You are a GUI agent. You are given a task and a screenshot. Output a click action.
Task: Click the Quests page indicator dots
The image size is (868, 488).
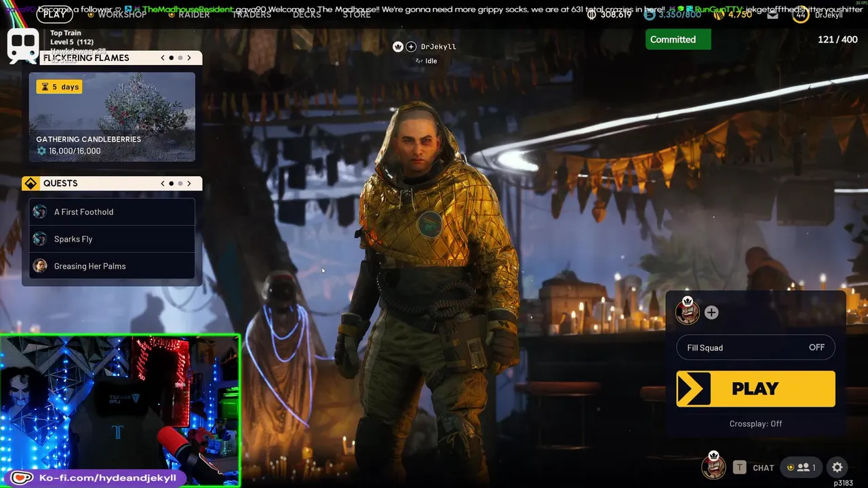click(176, 183)
